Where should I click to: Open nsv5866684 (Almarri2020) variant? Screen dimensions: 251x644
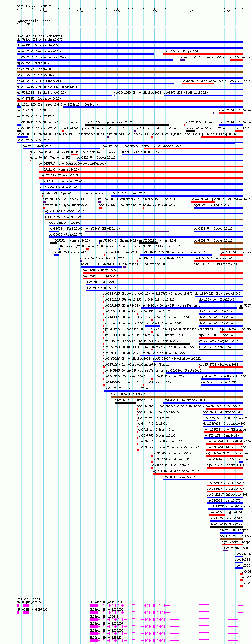coord(206,128)
